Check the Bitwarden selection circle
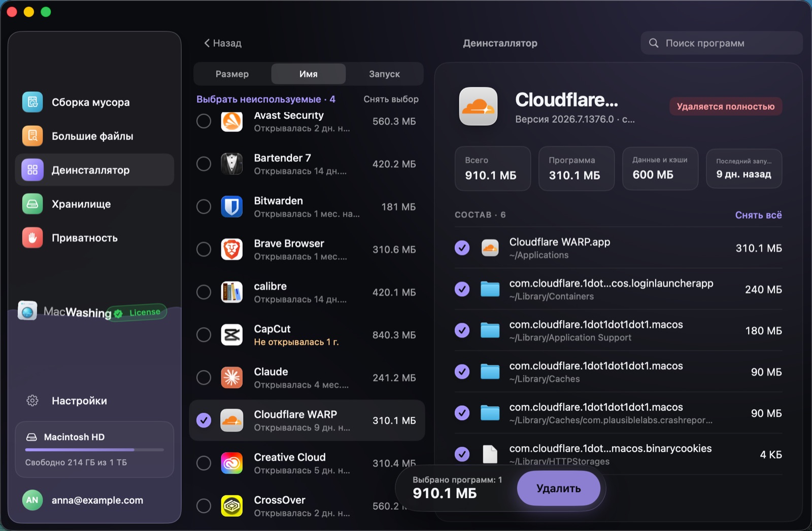Screen dimensions: 812x531 point(204,206)
